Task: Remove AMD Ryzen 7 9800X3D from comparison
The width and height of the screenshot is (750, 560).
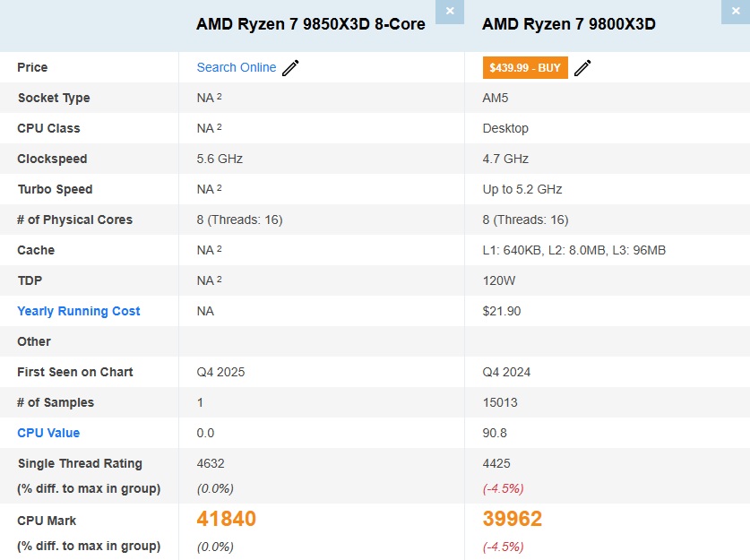Action: (735, 12)
